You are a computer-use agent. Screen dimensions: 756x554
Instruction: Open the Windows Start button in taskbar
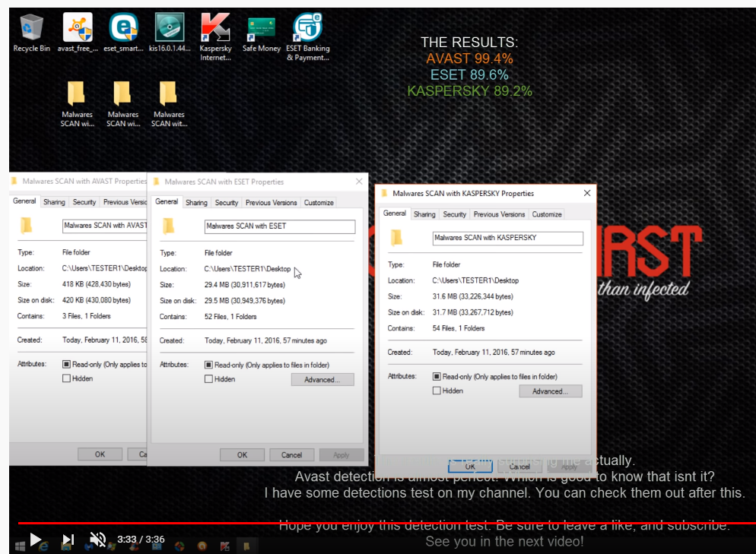(20, 546)
